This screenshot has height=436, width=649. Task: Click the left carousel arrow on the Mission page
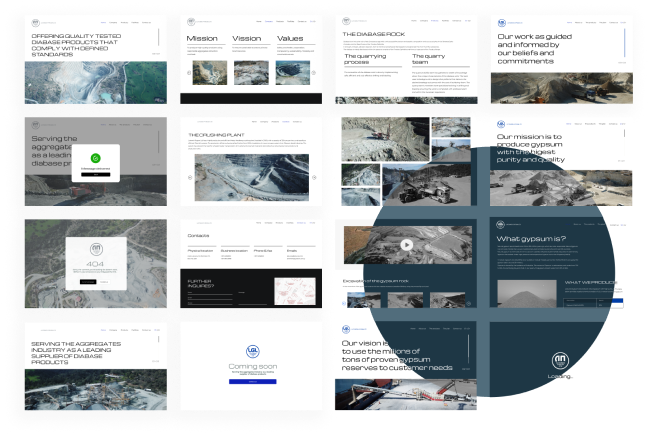(x=189, y=73)
